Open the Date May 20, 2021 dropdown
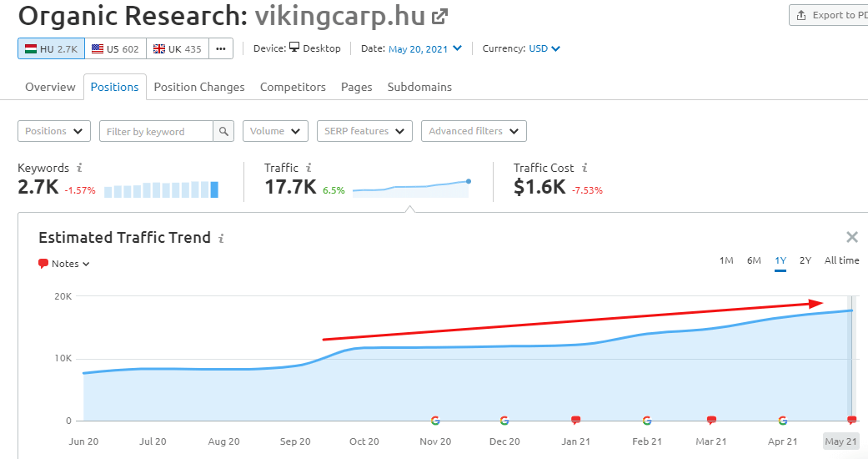 pos(425,48)
